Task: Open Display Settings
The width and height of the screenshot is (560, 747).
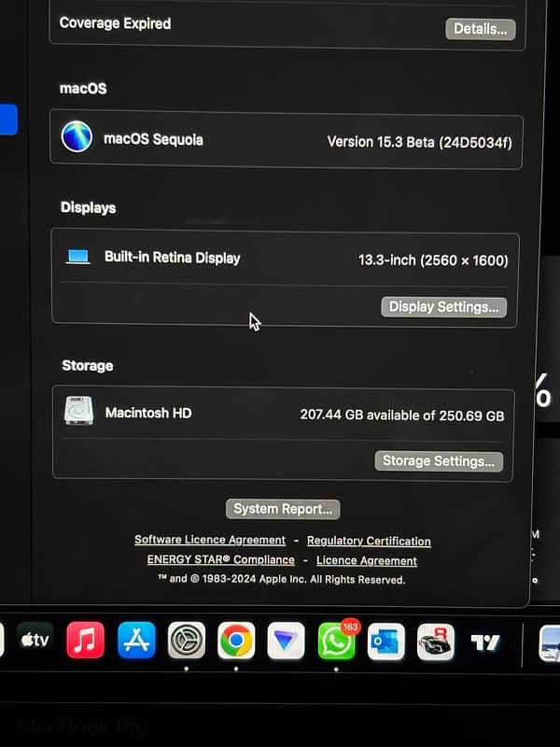Action: point(443,306)
